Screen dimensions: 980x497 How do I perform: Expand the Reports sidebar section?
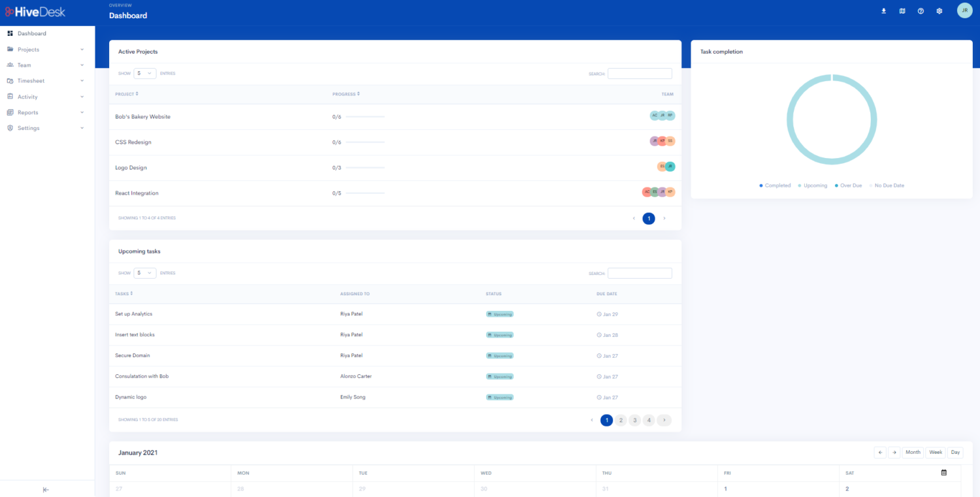(82, 112)
